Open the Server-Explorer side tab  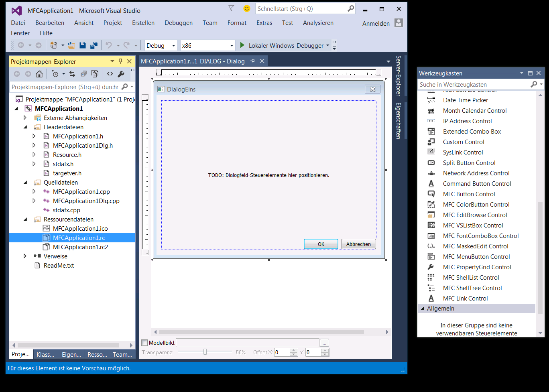tap(398, 76)
